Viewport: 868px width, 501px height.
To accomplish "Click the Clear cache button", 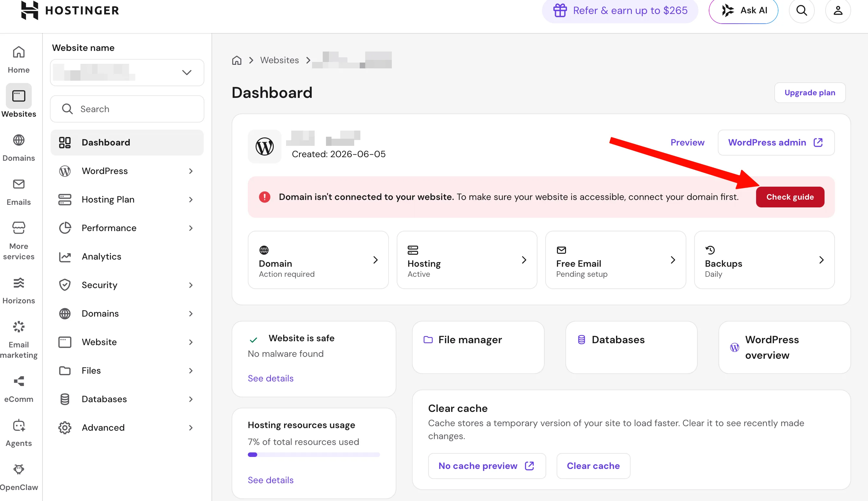I will pyautogui.click(x=593, y=466).
